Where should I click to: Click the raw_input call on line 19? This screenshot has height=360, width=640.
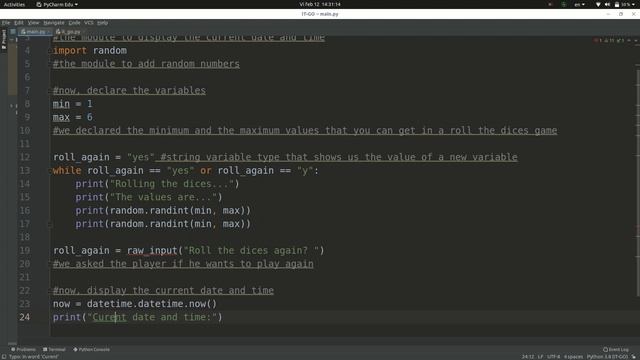[152, 251]
